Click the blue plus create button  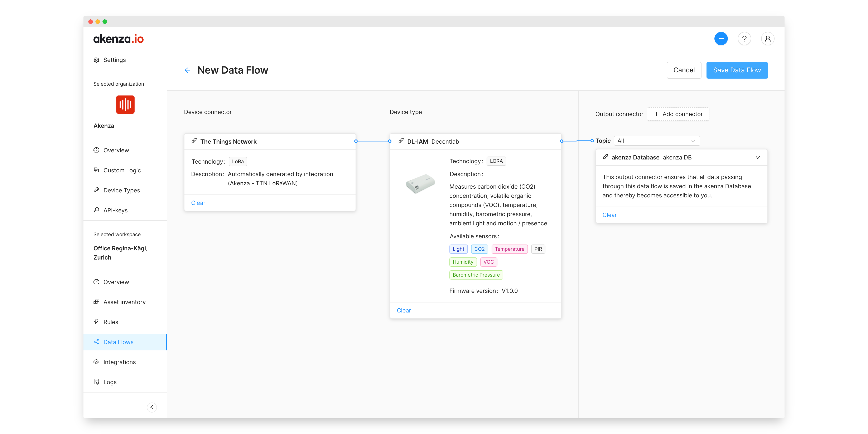(x=721, y=39)
